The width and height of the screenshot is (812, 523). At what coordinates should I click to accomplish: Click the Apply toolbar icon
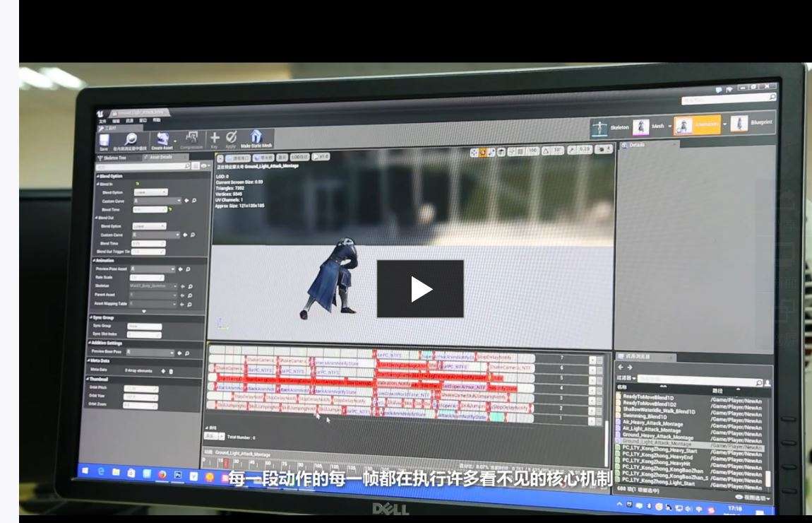[231, 139]
